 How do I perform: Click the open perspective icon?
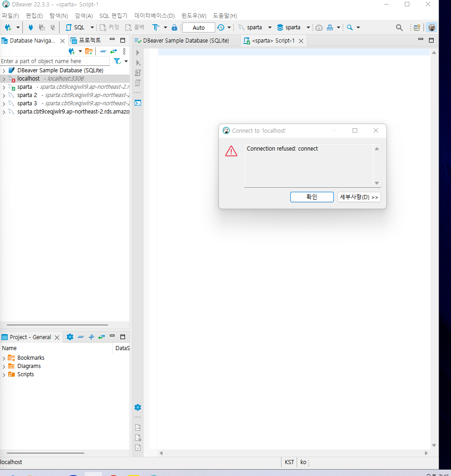(x=417, y=27)
